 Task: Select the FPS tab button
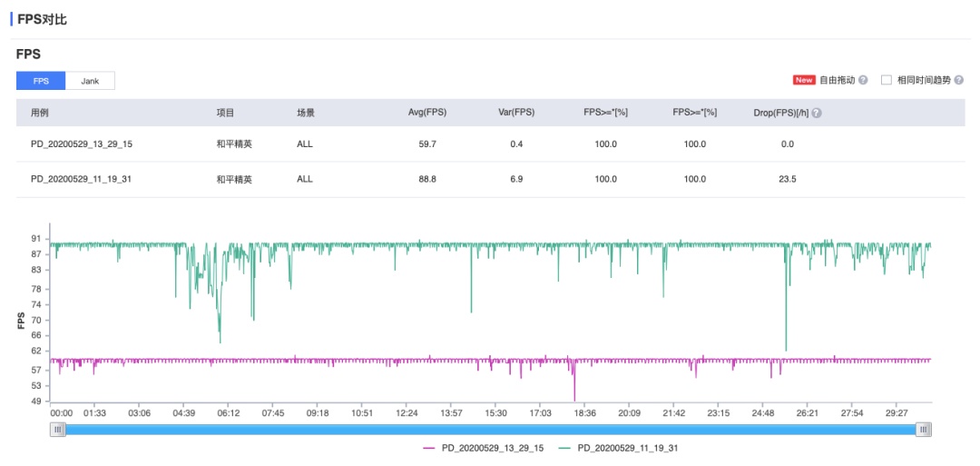pyautogui.click(x=41, y=81)
